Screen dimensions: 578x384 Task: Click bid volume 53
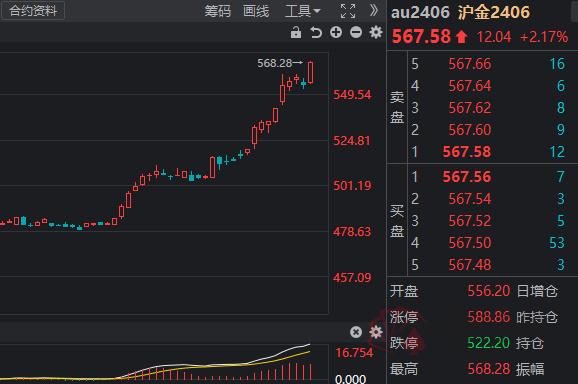pyautogui.click(x=557, y=243)
